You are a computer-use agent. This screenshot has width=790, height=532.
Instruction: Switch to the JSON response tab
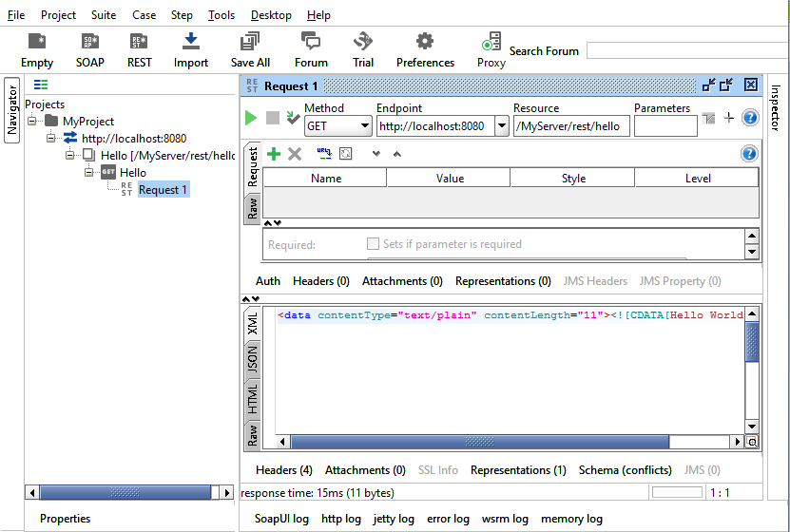click(x=253, y=358)
